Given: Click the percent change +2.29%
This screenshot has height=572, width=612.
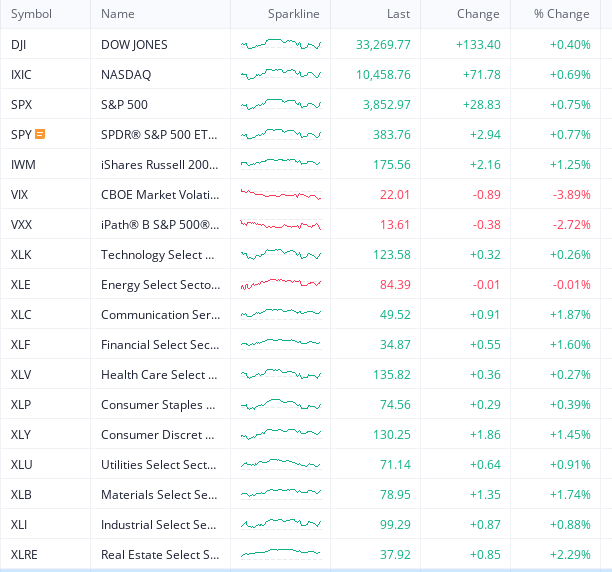Looking at the screenshot, I should point(570,555).
